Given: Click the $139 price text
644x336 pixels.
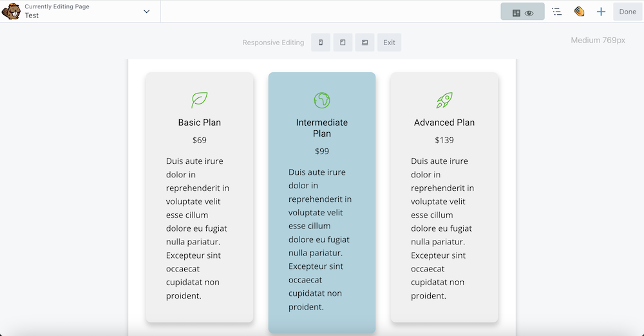Looking at the screenshot, I should [x=444, y=140].
